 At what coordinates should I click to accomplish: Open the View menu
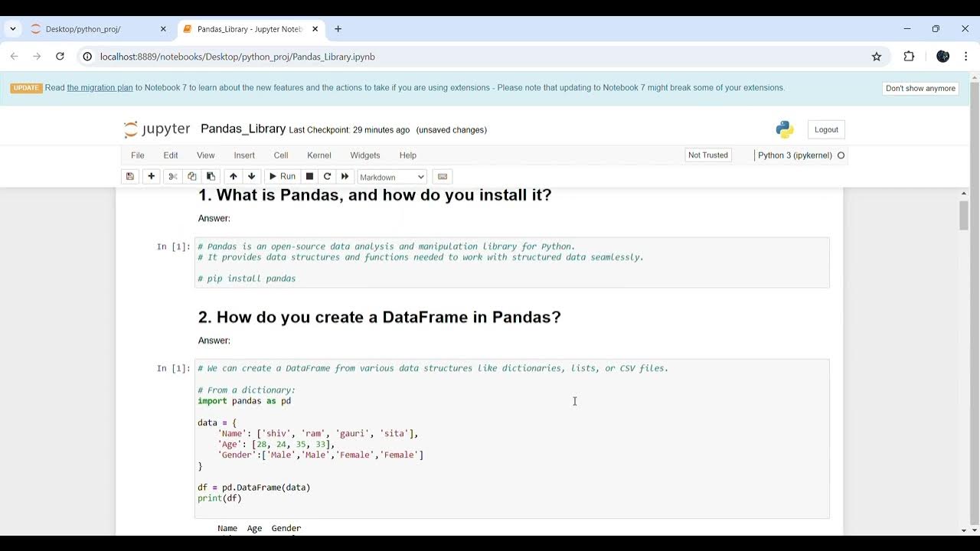[206, 155]
